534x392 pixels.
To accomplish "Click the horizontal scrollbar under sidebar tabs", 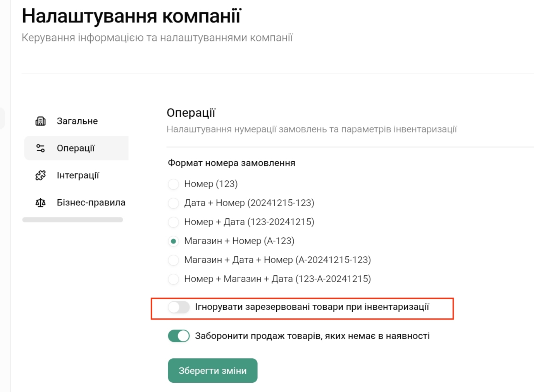I will 72,220.
